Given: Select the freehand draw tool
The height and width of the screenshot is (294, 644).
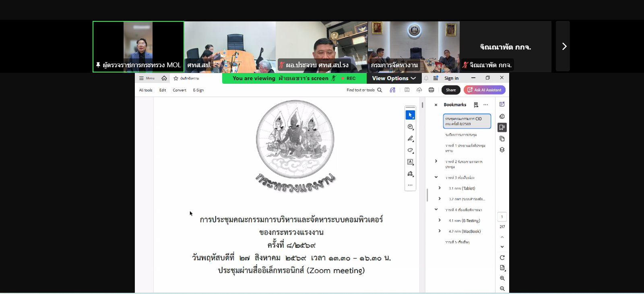Looking at the screenshot, I should point(410,150).
